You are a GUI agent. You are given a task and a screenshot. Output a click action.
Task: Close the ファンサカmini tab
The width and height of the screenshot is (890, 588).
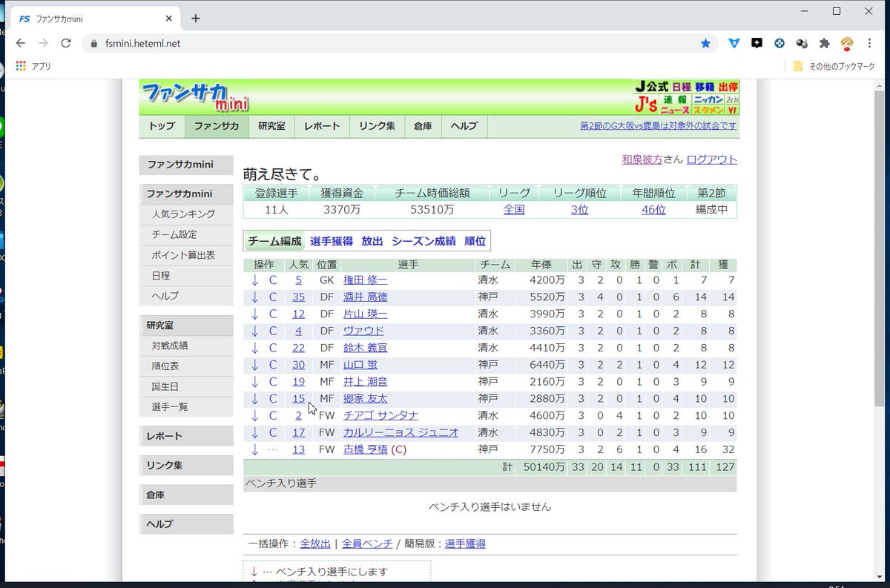point(170,19)
